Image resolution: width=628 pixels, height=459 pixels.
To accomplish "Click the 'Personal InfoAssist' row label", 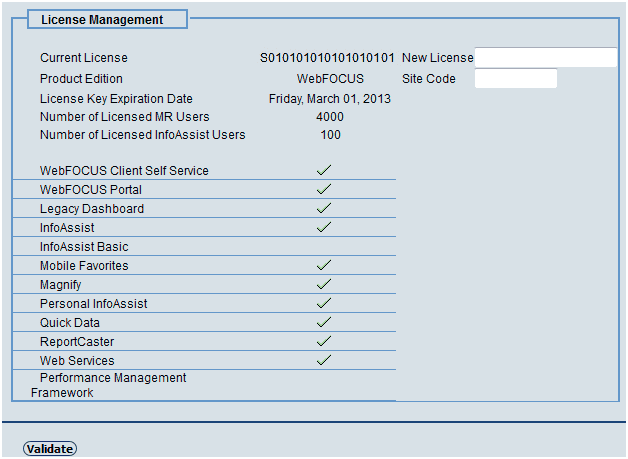I will coord(94,304).
